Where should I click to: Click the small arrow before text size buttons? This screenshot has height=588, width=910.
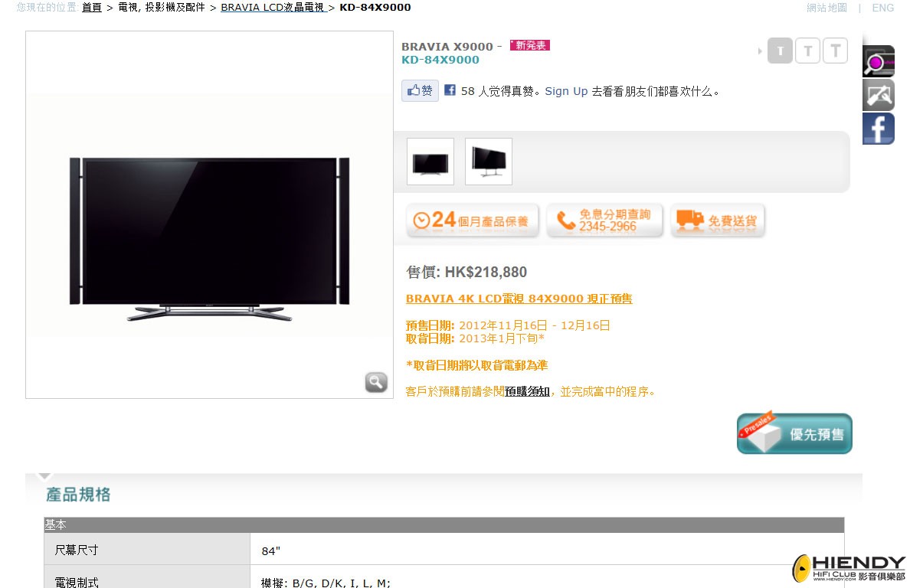[760, 51]
